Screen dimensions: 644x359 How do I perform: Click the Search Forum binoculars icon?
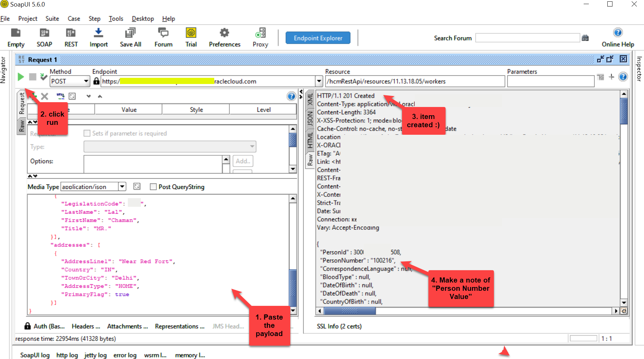585,38
